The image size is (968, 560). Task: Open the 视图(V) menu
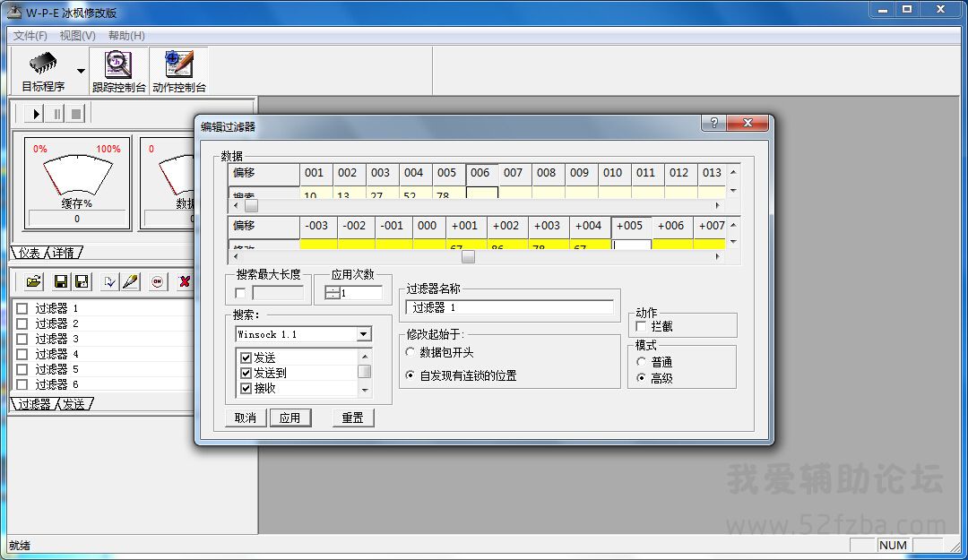(x=77, y=36)
